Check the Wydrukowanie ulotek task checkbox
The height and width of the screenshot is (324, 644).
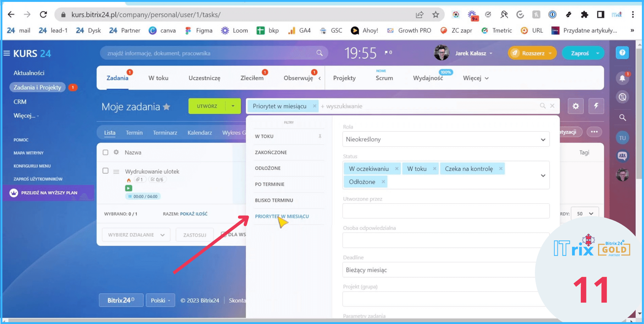[106, 171]
